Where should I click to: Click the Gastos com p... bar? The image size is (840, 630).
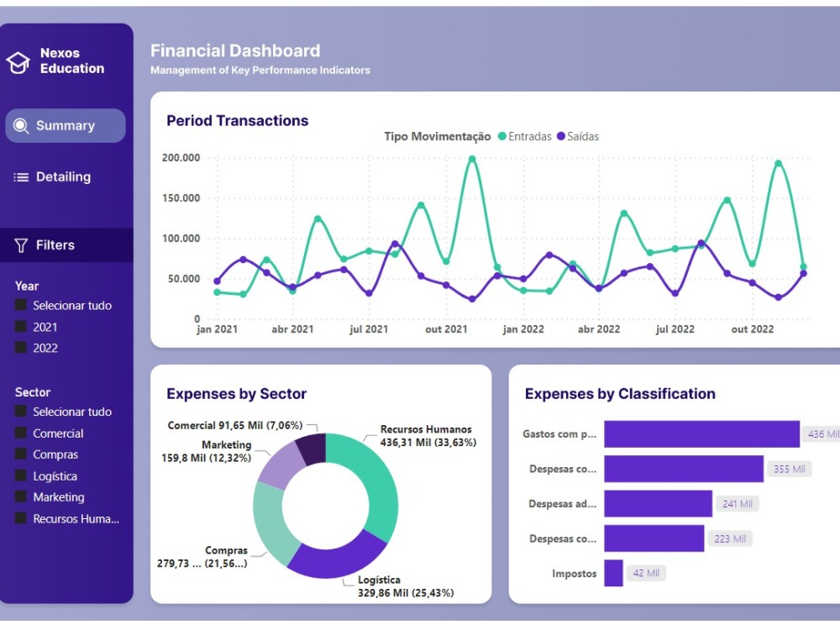(701, 433)
